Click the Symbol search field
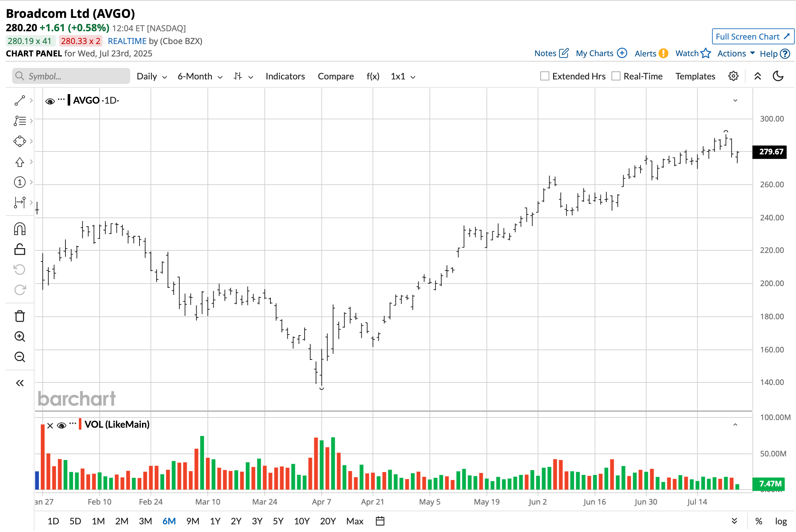796x532 pixels. 71,76
